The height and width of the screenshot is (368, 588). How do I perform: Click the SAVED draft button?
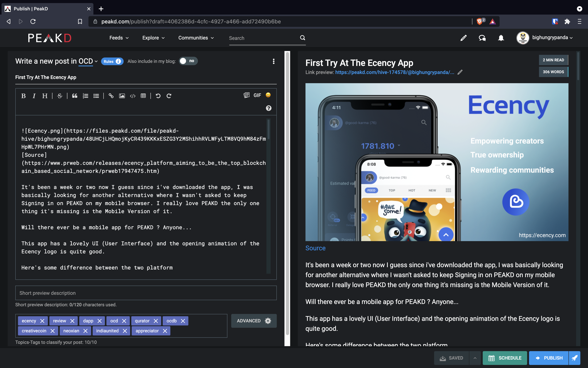(x=452, y=358)
